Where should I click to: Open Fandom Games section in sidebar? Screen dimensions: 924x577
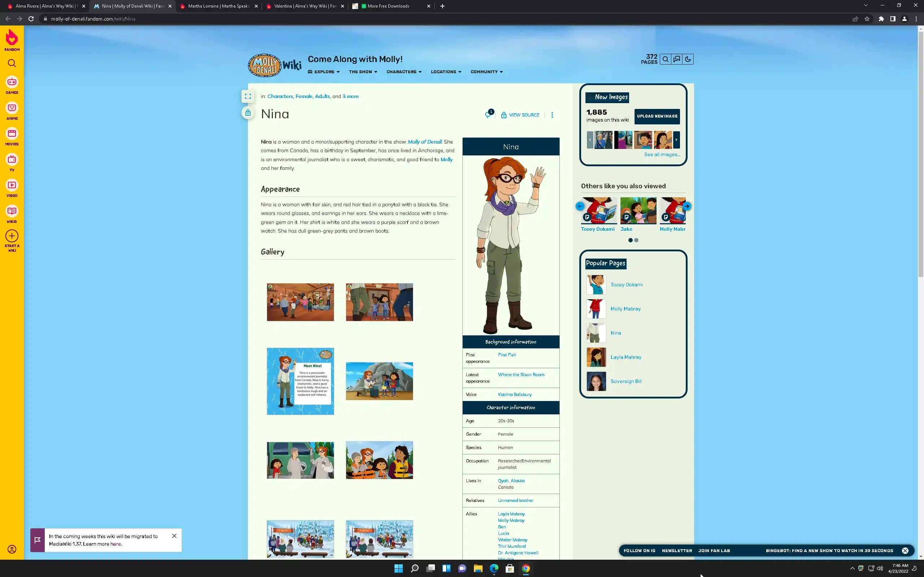pos(12,85)
